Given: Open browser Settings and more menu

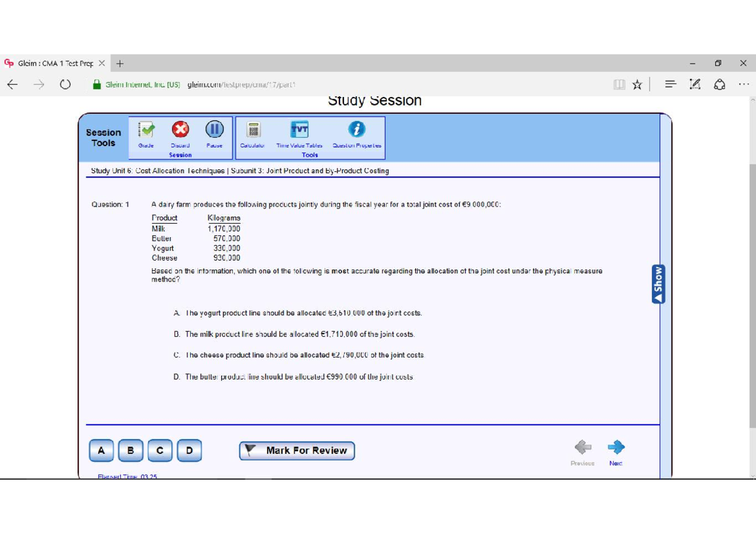Looking at the screenshot, I should click(x=743, y=84).
